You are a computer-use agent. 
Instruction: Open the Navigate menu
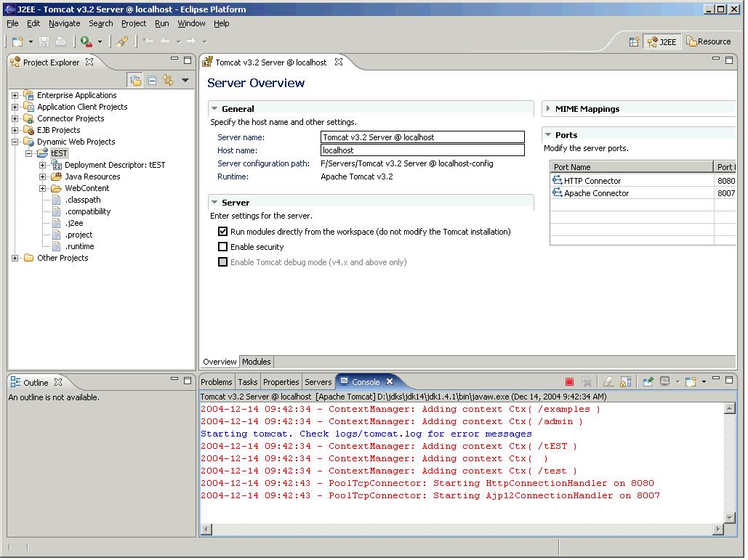64,23
